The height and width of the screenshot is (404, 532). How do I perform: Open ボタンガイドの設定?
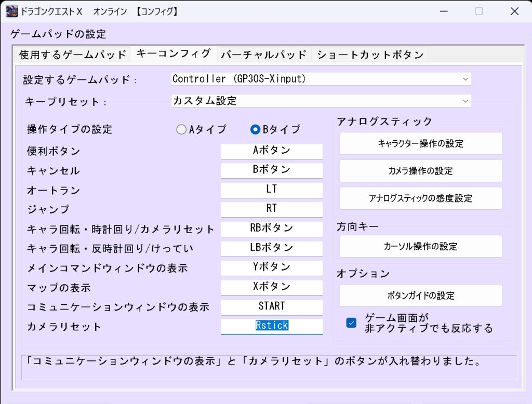point(421,295)
